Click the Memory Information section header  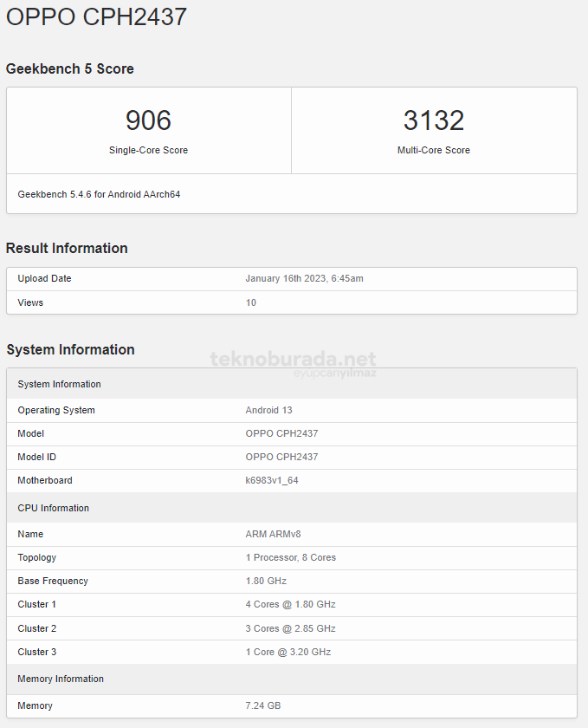tap(61, 679)
